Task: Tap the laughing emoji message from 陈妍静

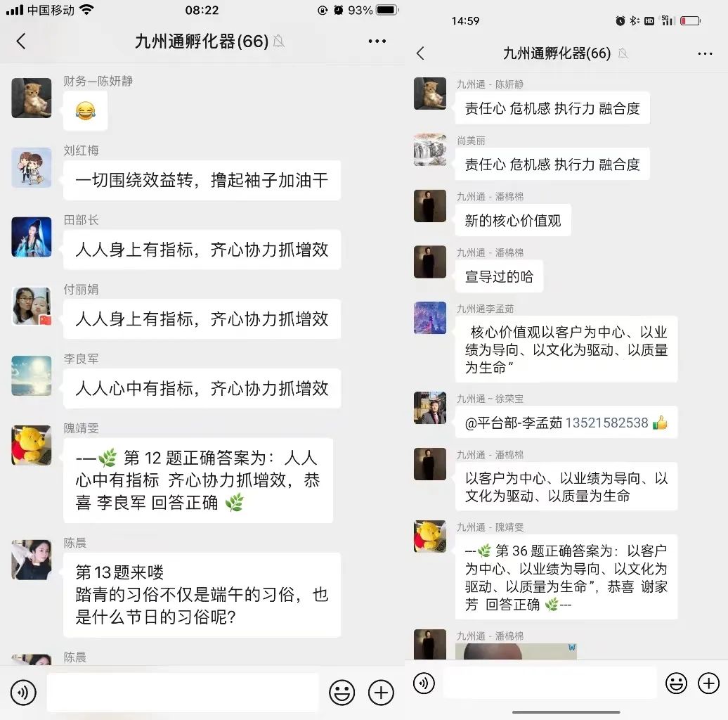Action: pyautogui.click(x=86, y=111)
